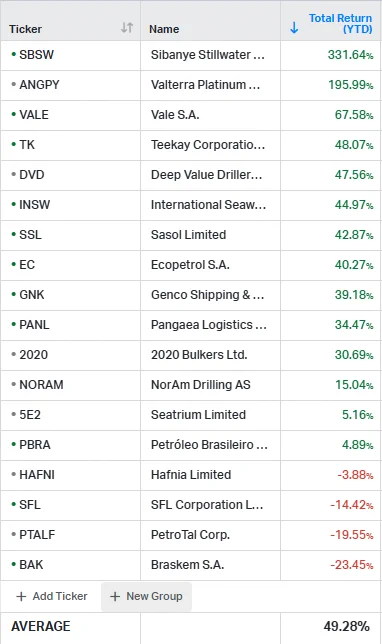Open the VALE ticker link
The width and height of the screenshot is (382, 644).
tap(34, 115)
